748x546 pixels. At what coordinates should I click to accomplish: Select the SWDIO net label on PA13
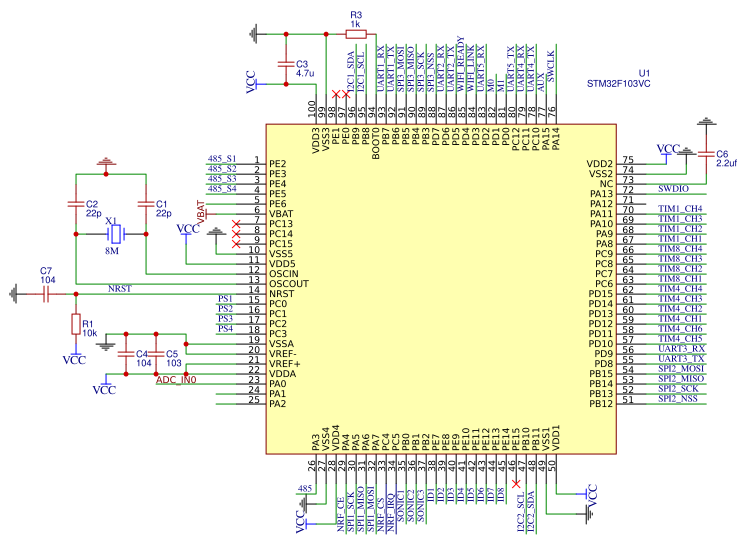(x=673, y=188)
